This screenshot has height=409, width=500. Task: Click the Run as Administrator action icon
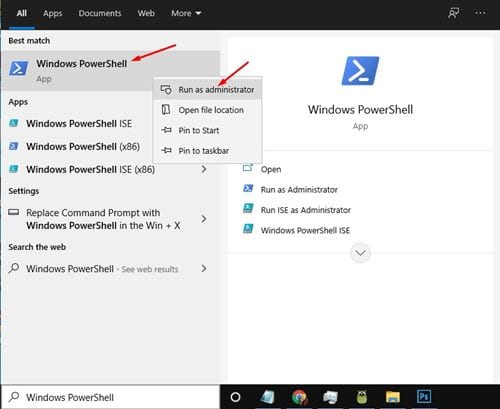click(x=248, y=188)
